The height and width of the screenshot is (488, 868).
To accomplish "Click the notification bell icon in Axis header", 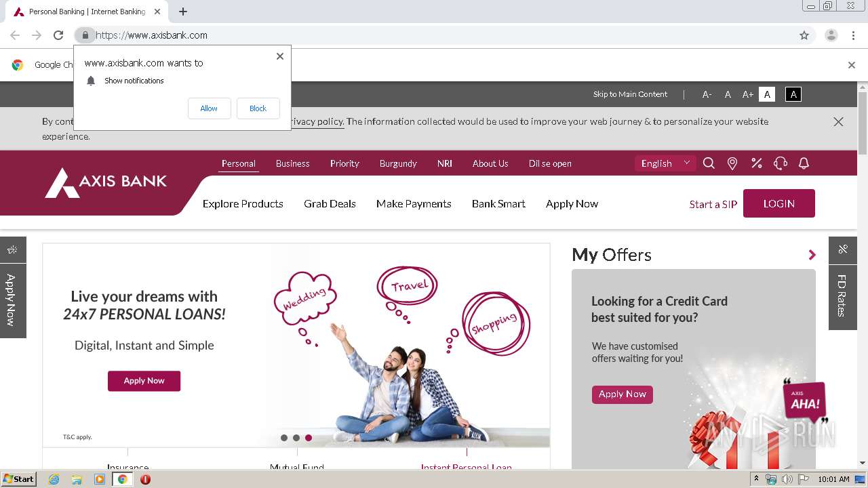I will pos(804,163).
